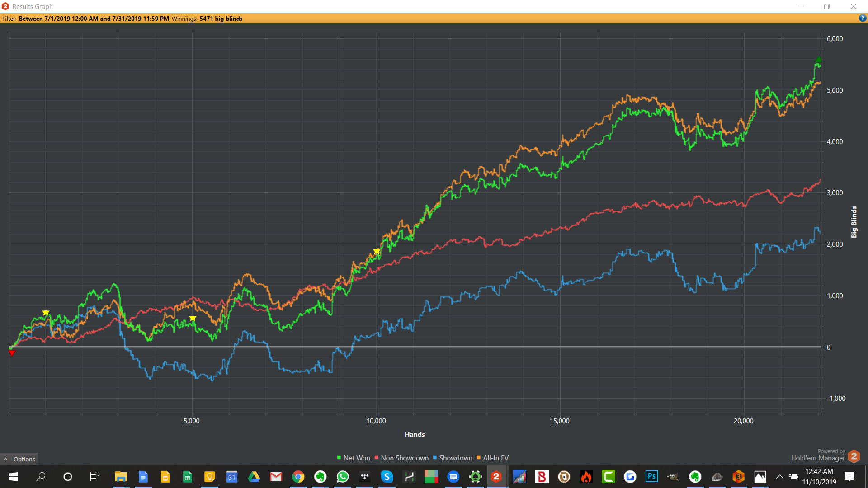The image size is (868, 488).
Task: Toggle the Showdown legend series
Action: pos(455,458)
